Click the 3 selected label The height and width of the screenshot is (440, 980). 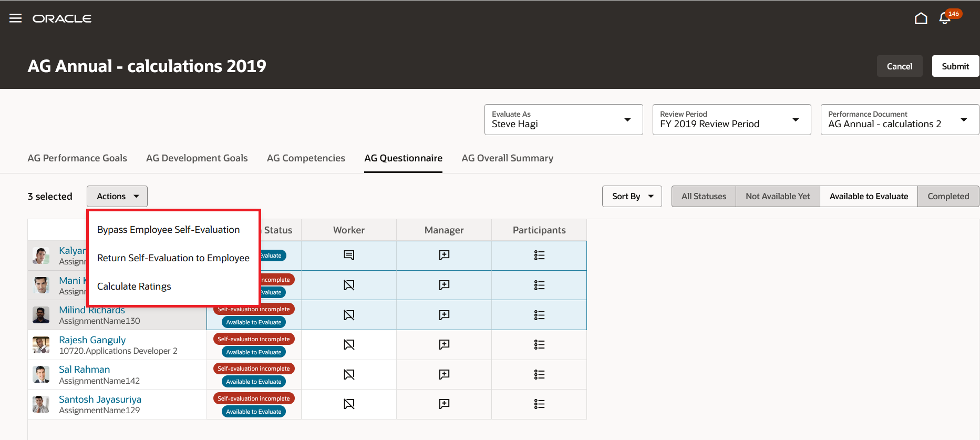(50, 196)
